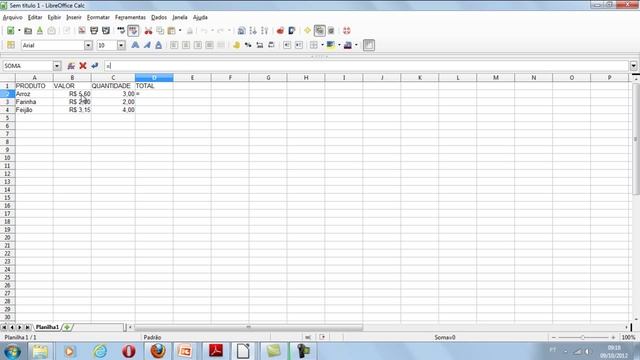The width and height of the screenshot is (640, 360).
Task: Delete a decimal place
Action: [x=271, y=45]
